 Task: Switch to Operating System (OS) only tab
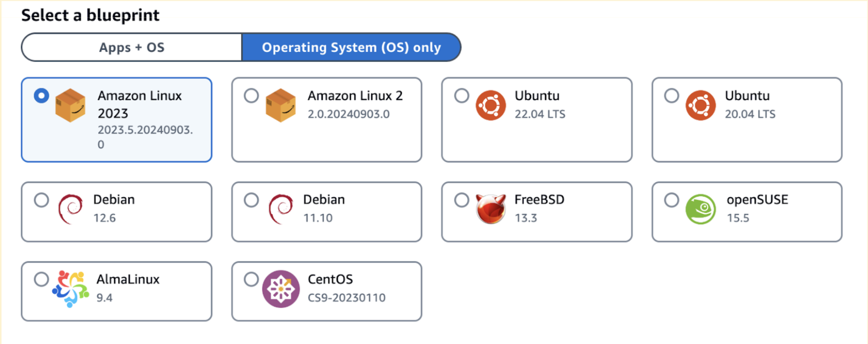[x=351, y=47]
